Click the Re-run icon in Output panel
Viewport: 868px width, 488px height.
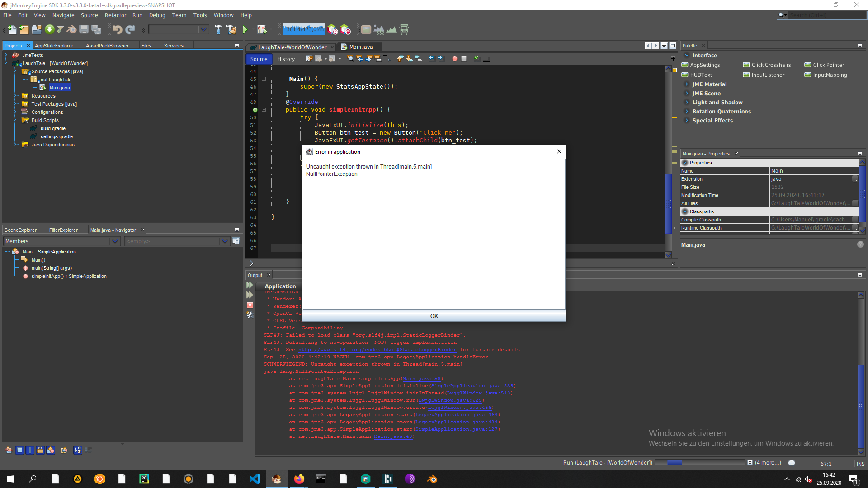pyautogui.click(x=250, y=285)
